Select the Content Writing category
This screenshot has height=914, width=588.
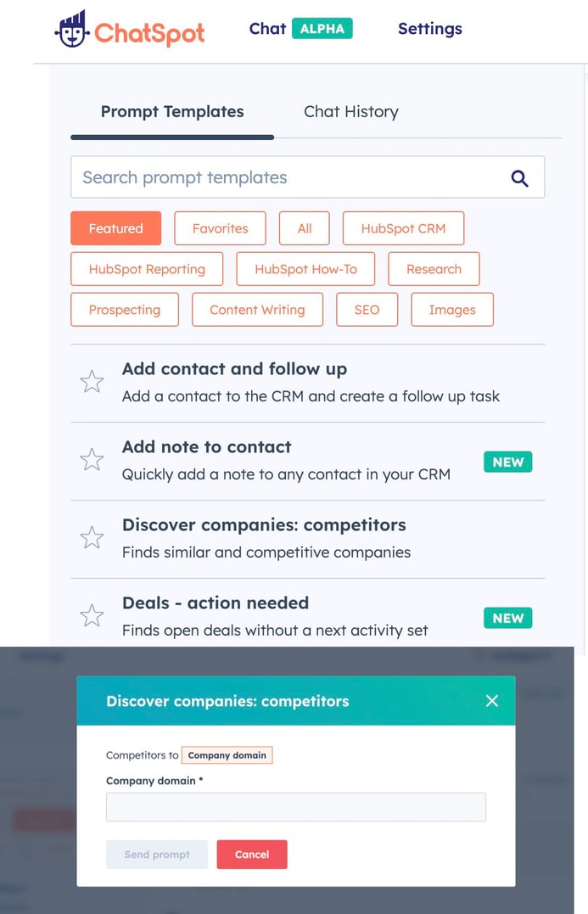click(257, 309)
